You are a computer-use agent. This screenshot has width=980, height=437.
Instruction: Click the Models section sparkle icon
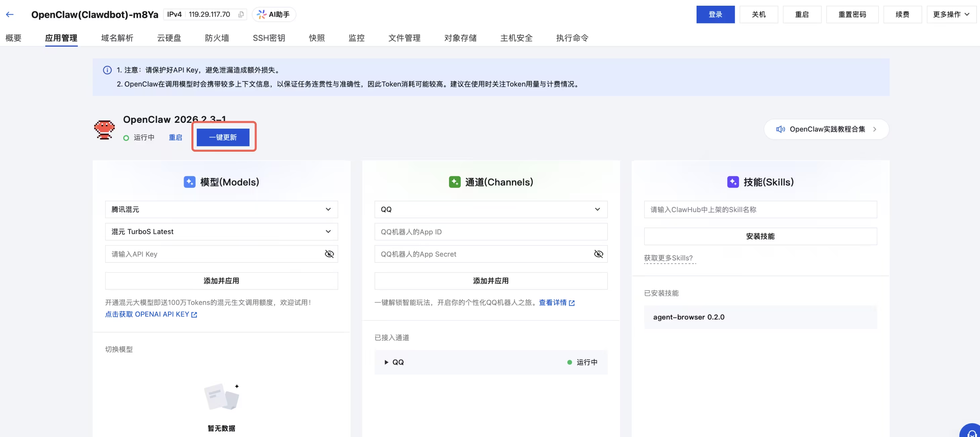[189, 182]
